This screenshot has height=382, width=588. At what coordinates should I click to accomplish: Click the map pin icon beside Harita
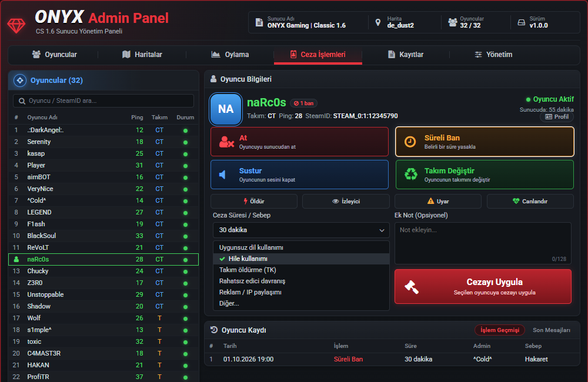tap(378, 22)
